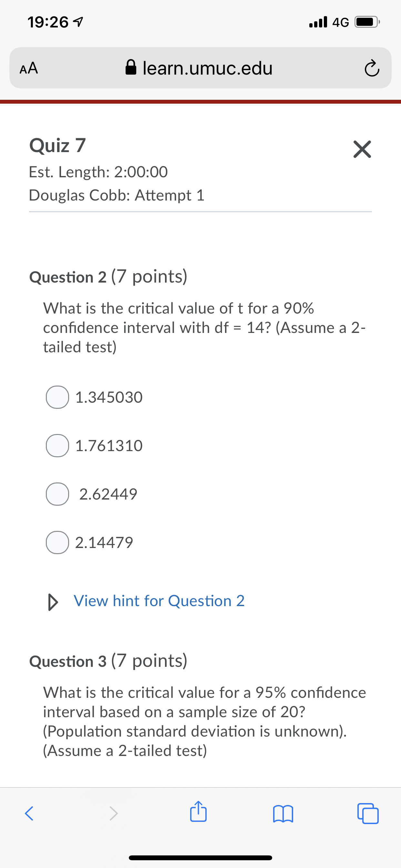Click the Quiz 7 heading
Image resolution: width=401 pixels, height=868 pixels.
(57, 146)
